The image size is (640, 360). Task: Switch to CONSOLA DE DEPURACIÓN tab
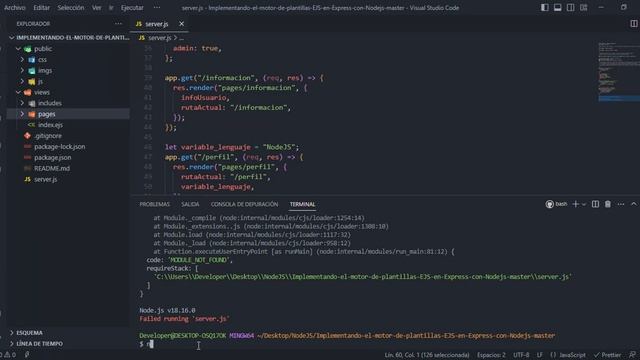coord(244,204)
